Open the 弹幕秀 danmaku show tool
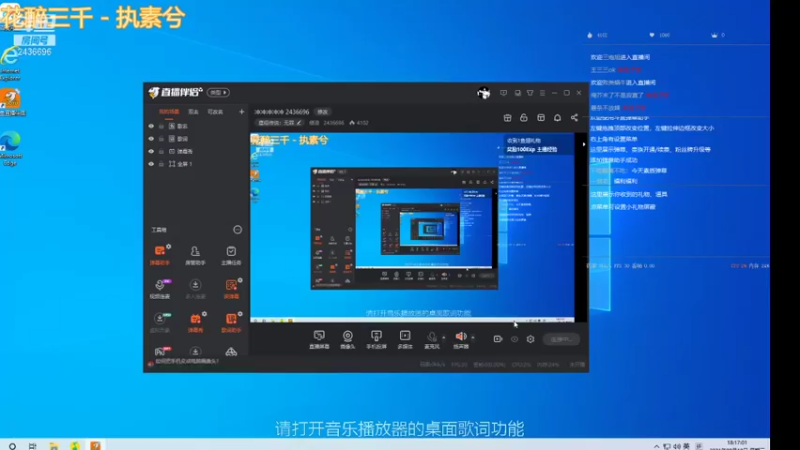This screenshot has width=800, height=450. 195,322
